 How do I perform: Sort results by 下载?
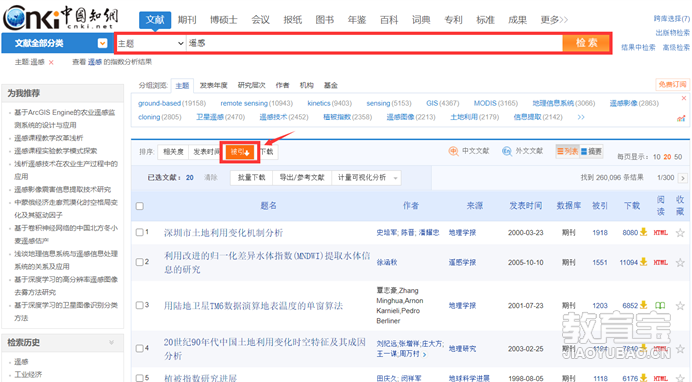pos(267,152)
